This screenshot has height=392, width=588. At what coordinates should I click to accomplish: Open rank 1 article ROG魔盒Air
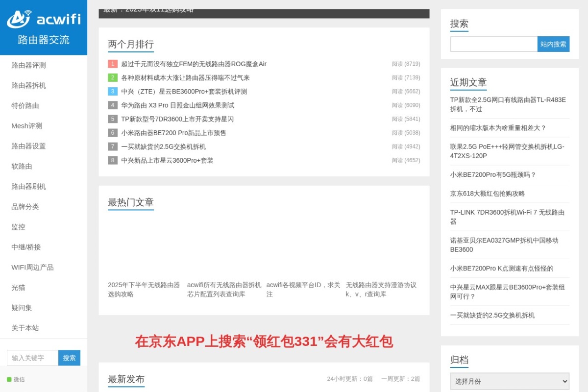(x=194, y=64)
